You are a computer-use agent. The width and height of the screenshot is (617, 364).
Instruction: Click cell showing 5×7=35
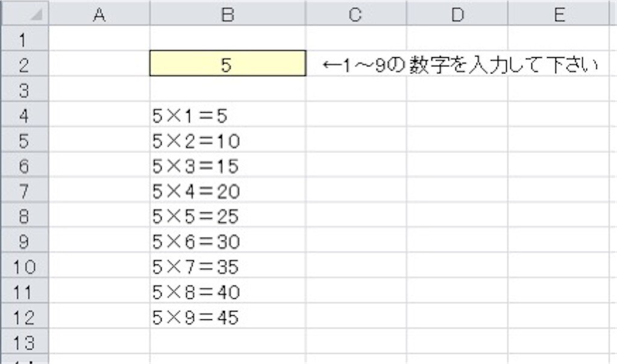click(x=228, y=265)
